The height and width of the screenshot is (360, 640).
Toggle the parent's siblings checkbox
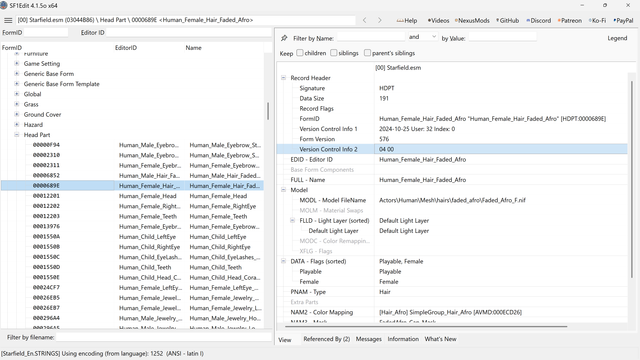[x=367, y=53]
